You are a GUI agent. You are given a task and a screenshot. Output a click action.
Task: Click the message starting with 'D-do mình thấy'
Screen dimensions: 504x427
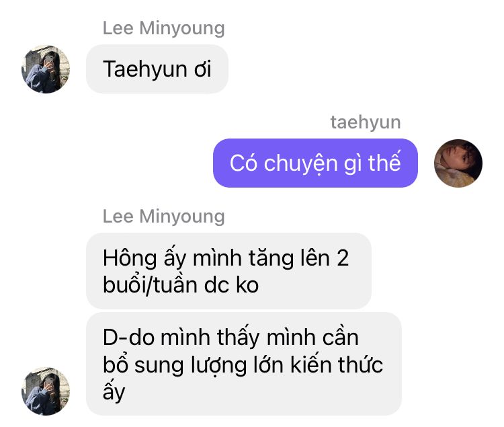(244, 364)
